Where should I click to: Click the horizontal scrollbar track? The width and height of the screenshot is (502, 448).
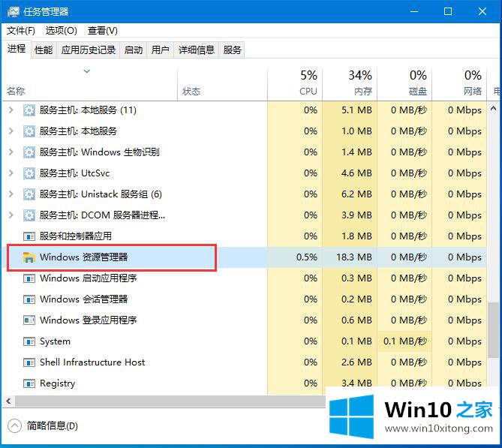click(x=170, y=401)
